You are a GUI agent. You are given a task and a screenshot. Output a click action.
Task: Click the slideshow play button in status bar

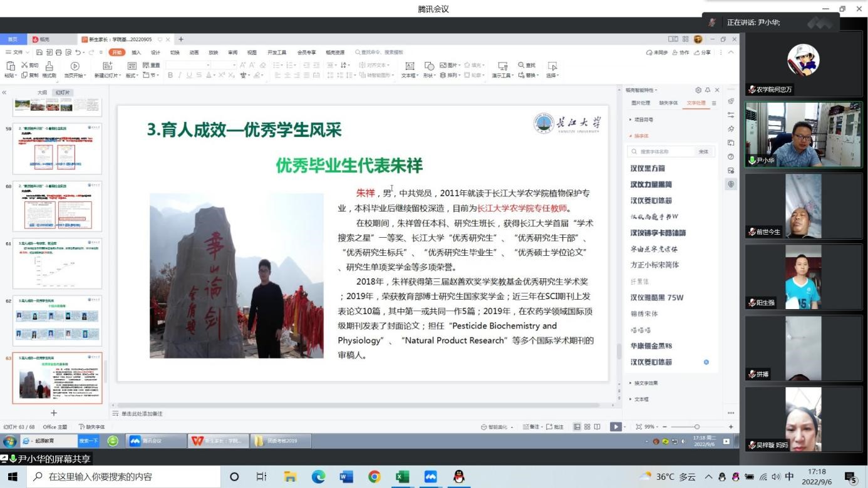tap(615, 427)
